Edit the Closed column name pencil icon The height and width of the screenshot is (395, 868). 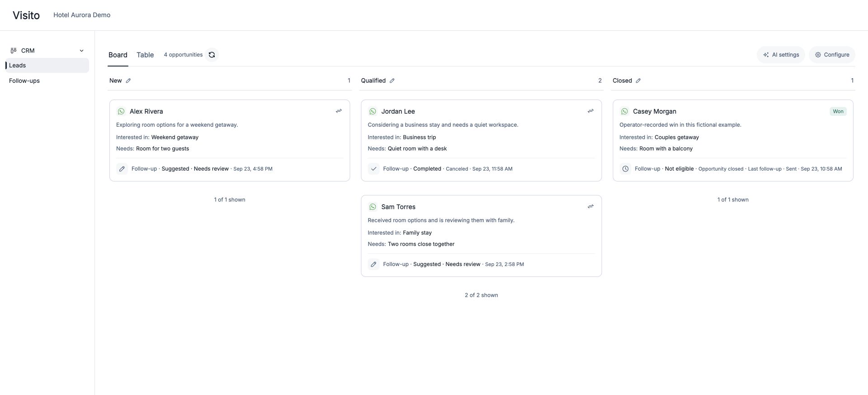pyautogui.click(x=638, y=81)
